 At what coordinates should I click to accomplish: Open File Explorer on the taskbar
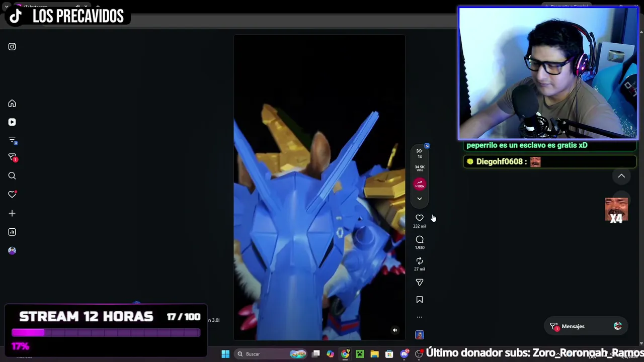pyautogui.click(x=374, y=354)
